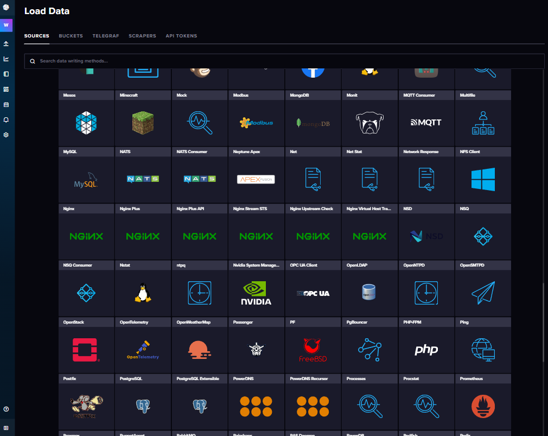Switch to the Telegraf tab
This screenshot has width=548, height=436.
point(106,36)
